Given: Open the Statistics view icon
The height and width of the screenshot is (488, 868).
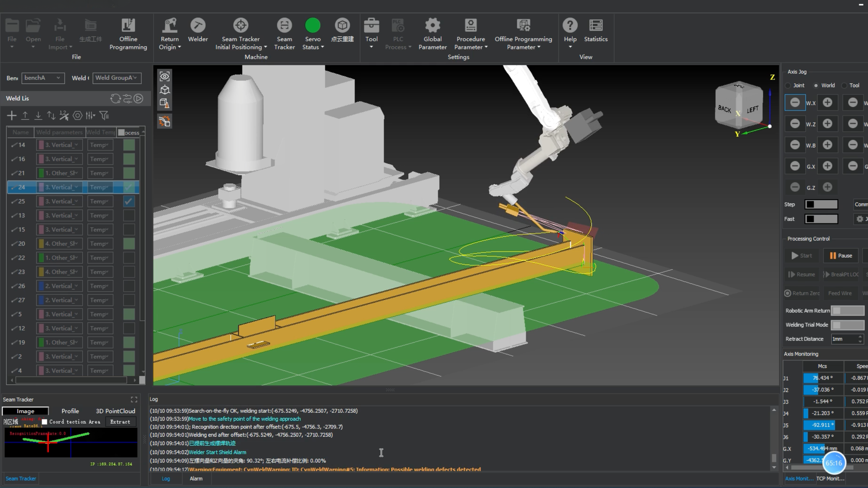Looking at the screenshot, I should [x=596, y=25].
